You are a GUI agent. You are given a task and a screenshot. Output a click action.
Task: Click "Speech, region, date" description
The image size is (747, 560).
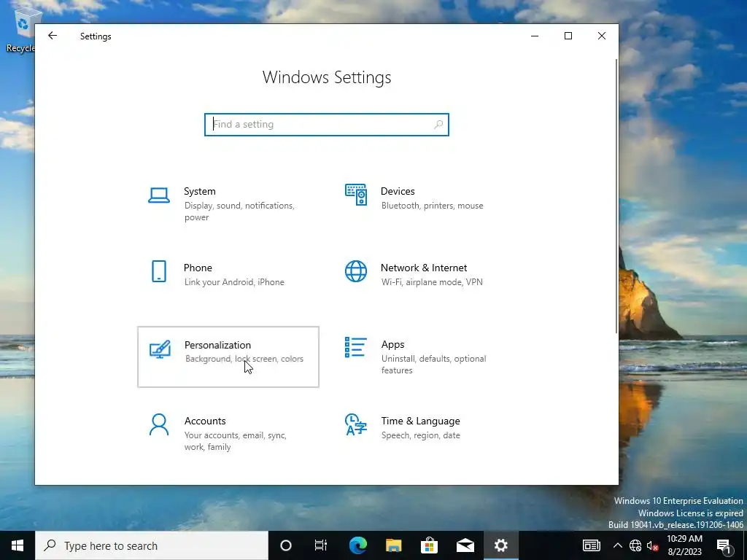click(421, 435)
